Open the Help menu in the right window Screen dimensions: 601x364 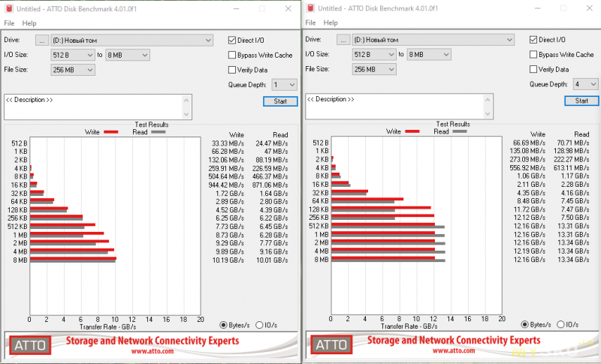pos(330,23)
